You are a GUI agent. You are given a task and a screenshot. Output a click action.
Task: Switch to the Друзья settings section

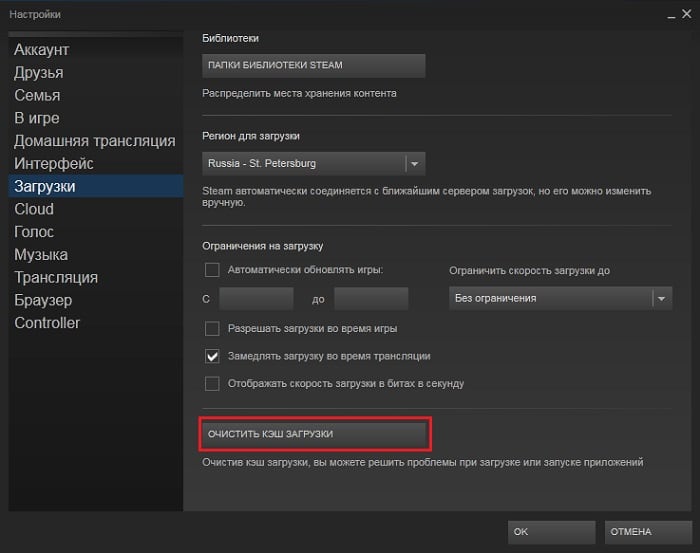coord(39,73)
